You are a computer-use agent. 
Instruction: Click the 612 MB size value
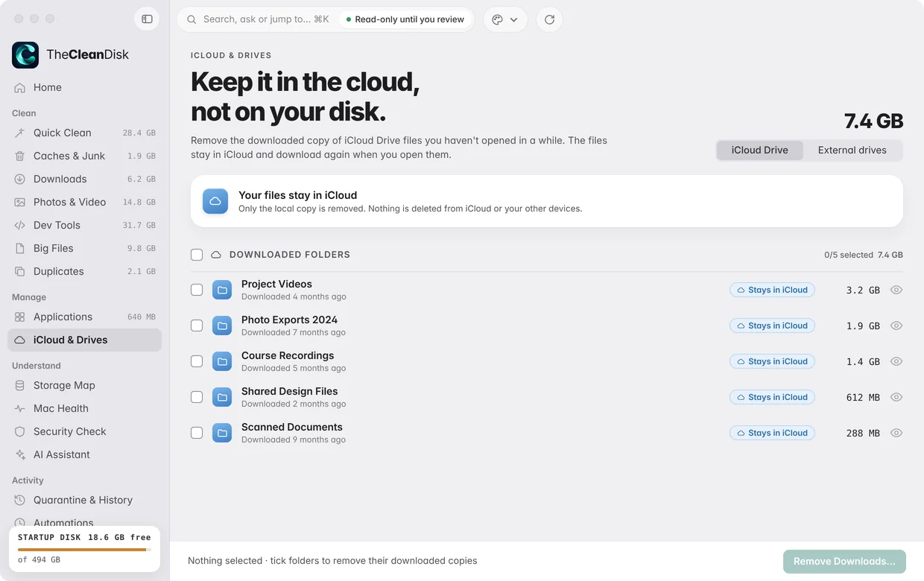click(863, 397)
